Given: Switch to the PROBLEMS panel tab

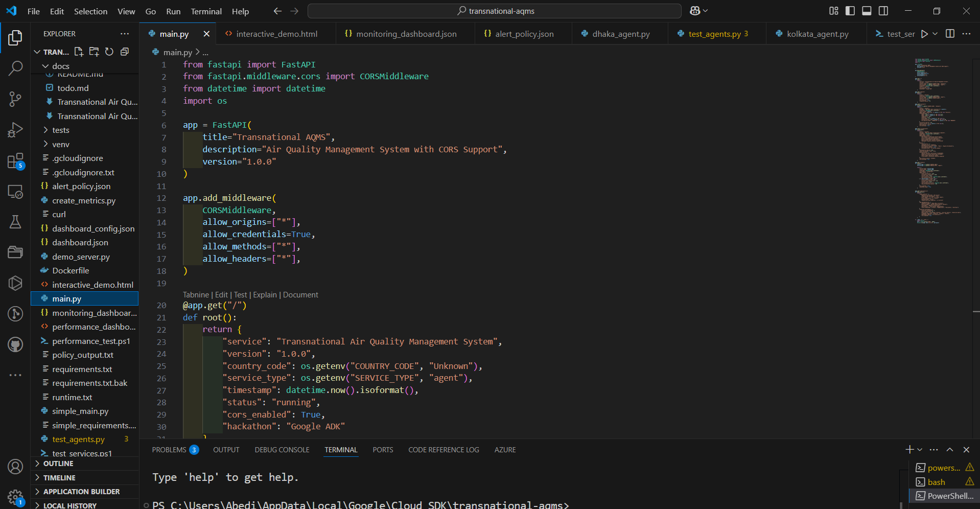Looking at the screenshot, I should [169, 450].
